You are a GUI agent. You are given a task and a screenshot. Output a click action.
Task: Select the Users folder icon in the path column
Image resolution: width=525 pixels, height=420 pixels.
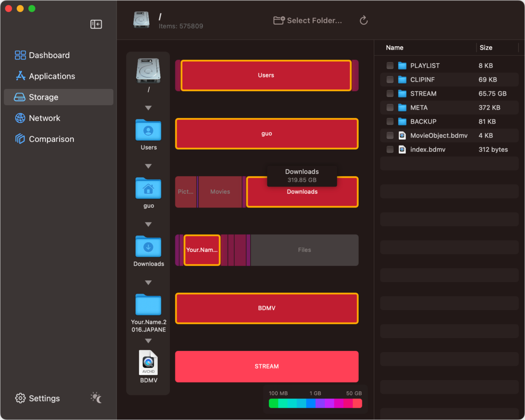[x=148, y=130]
